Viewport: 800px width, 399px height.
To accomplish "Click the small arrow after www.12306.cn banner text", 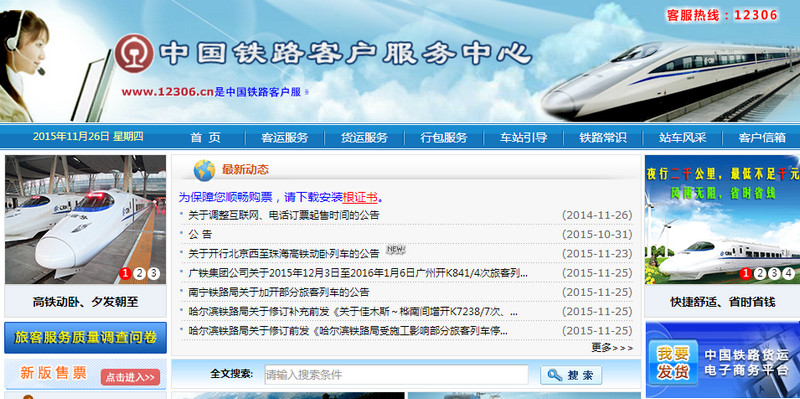I will click(306, 92).
